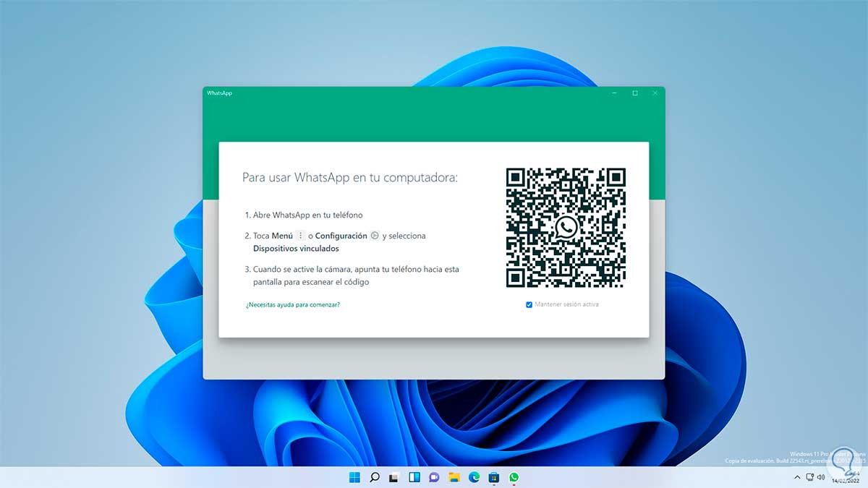Open the date 14/02/2022 in the taskbar
The image size is (868, 488).
pyautogui.click(x=846, y=480)
